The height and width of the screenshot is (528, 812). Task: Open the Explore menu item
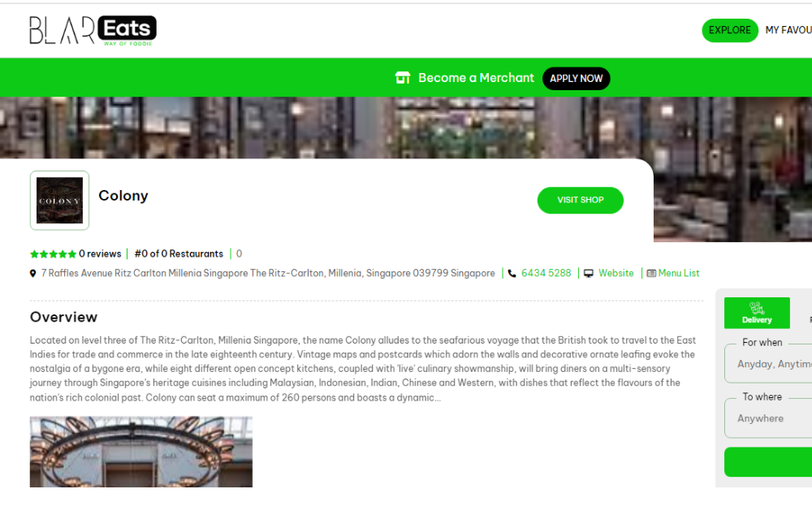(730, 30)
